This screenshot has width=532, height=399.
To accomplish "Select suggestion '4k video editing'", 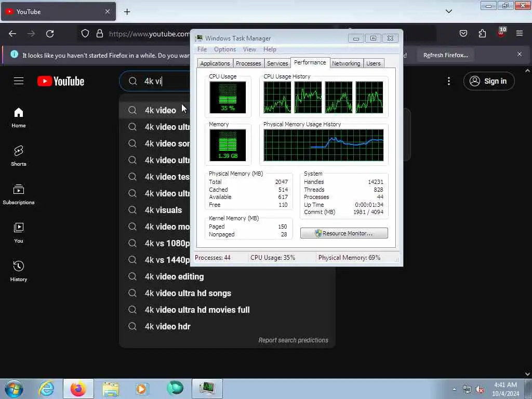I will coord(227,276).
